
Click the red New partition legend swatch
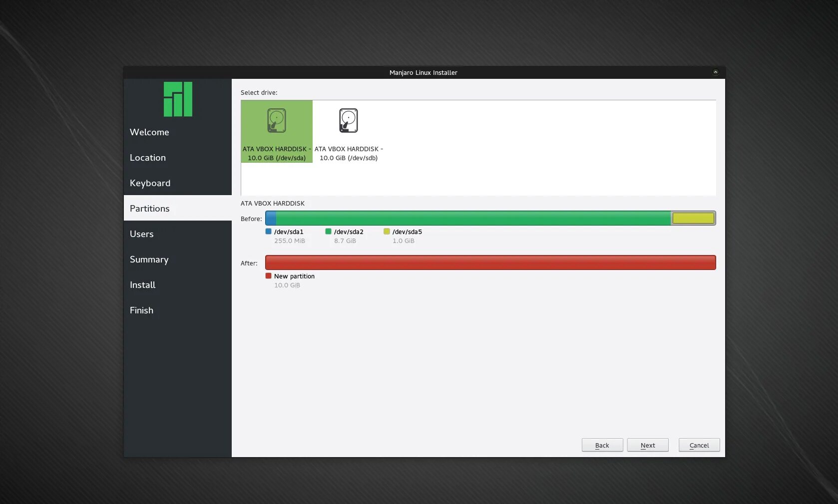click(269, 276)
